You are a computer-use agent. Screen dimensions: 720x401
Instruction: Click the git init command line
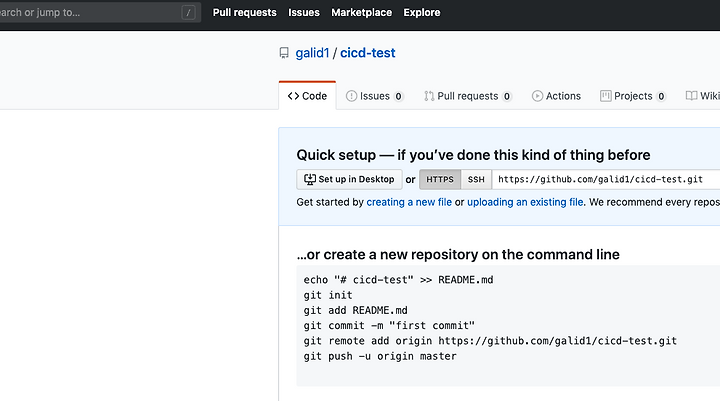click(x=328, y=295)
